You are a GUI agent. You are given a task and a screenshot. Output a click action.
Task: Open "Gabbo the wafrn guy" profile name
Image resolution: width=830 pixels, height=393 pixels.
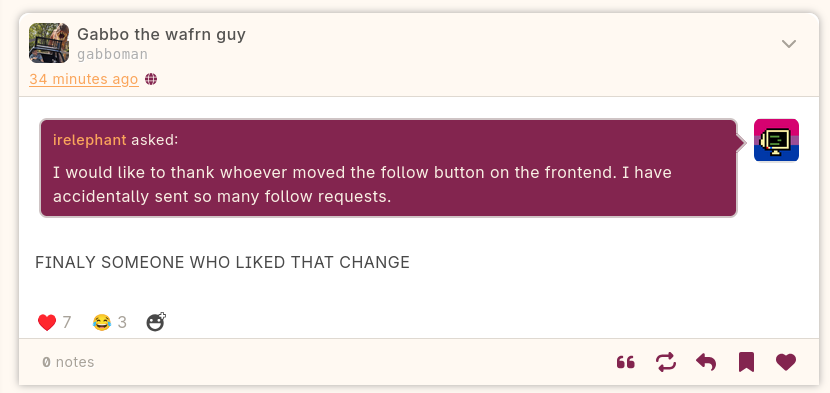click(x=161, y=34)
